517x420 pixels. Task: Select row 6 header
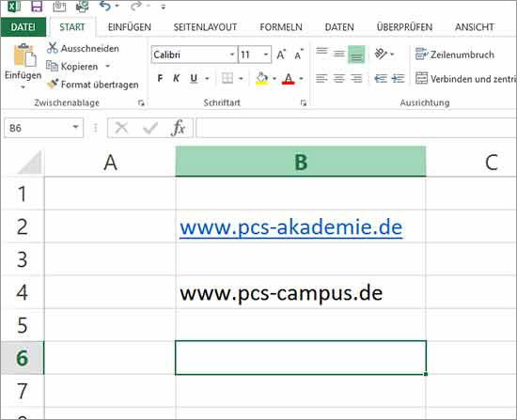click(23, 358)
